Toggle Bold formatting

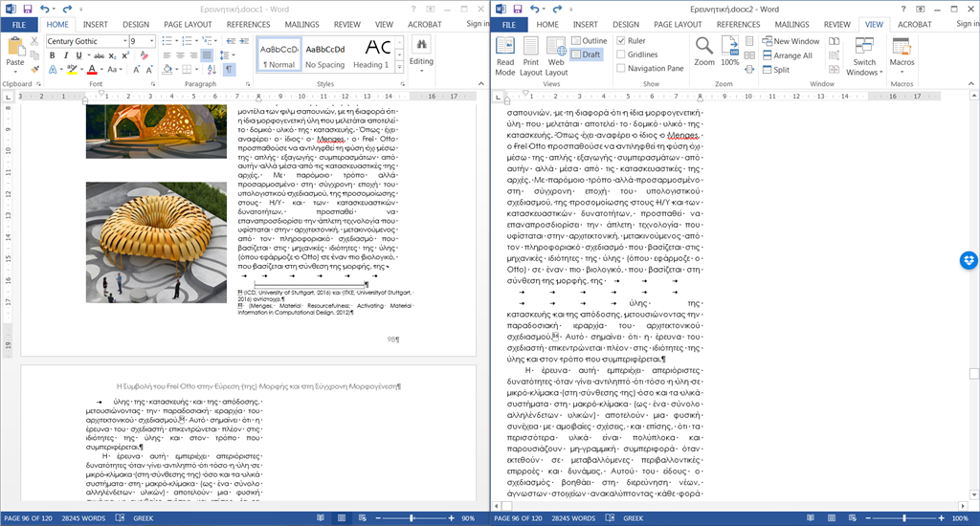53,55
